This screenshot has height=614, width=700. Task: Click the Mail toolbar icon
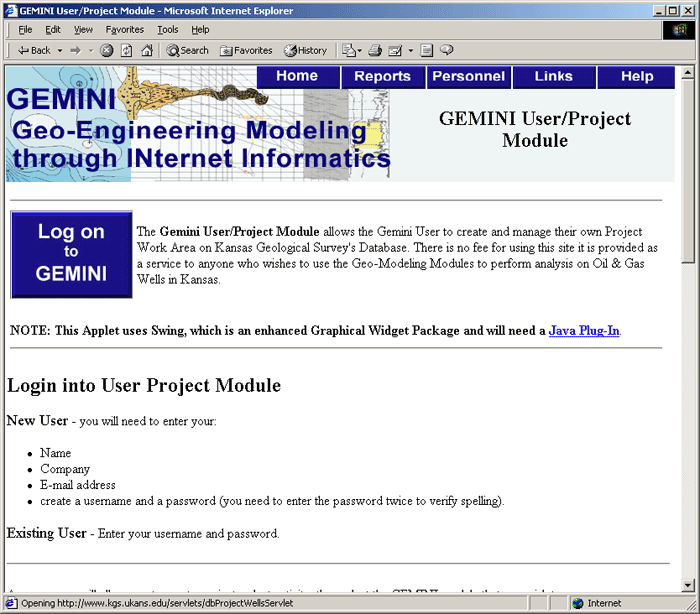coord(349,50)
